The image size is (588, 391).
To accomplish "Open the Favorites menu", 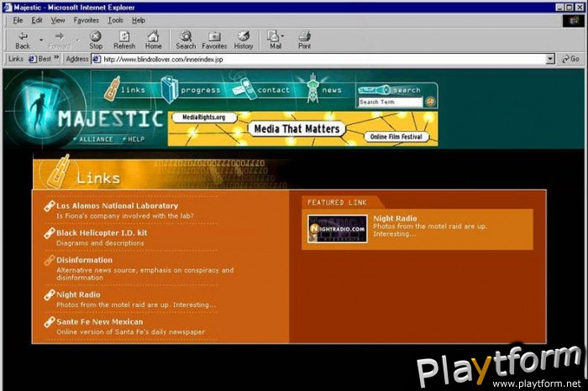I will point(87,20).
